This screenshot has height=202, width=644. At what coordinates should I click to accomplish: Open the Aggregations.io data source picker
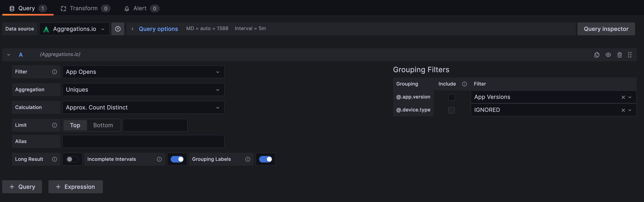(74, 29)
